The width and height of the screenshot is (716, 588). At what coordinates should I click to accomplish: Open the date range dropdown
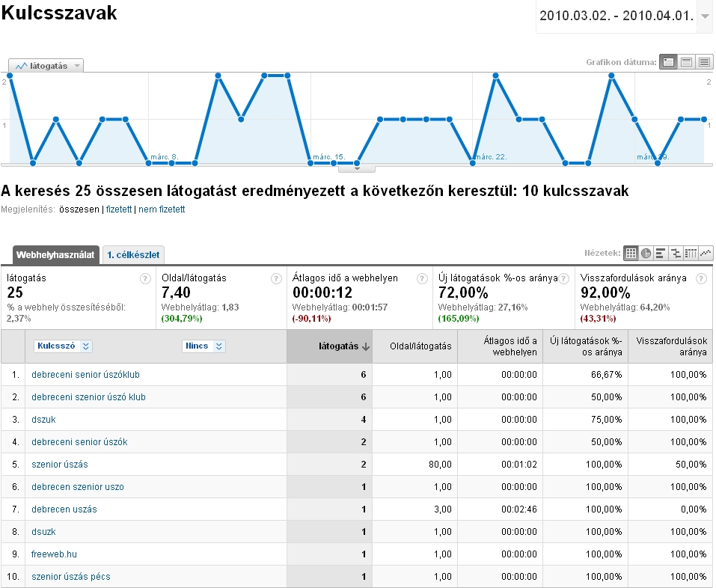[706, 16]
